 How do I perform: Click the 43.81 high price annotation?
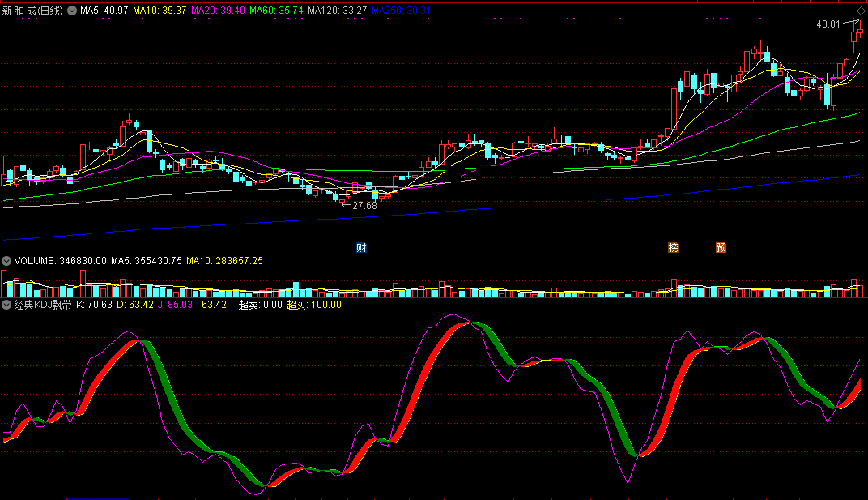tap(828, 24)
